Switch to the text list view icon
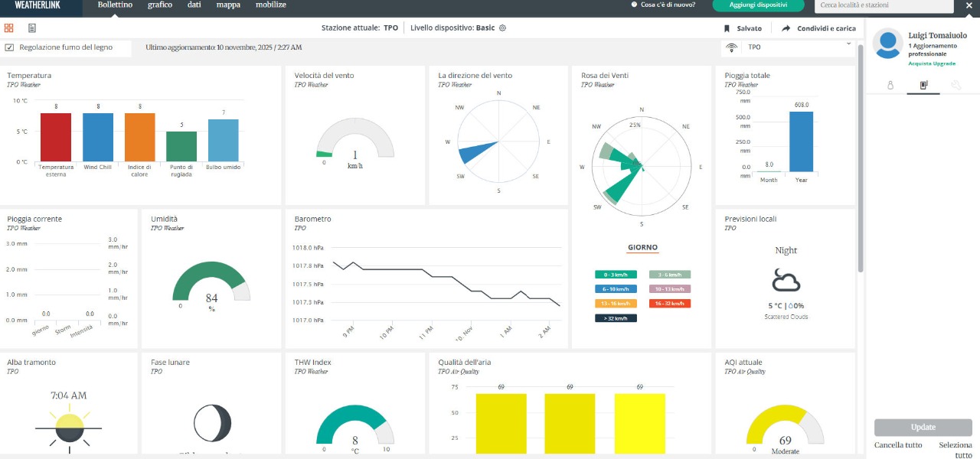Viewport: 980px width, 459px height. point(32,28)
